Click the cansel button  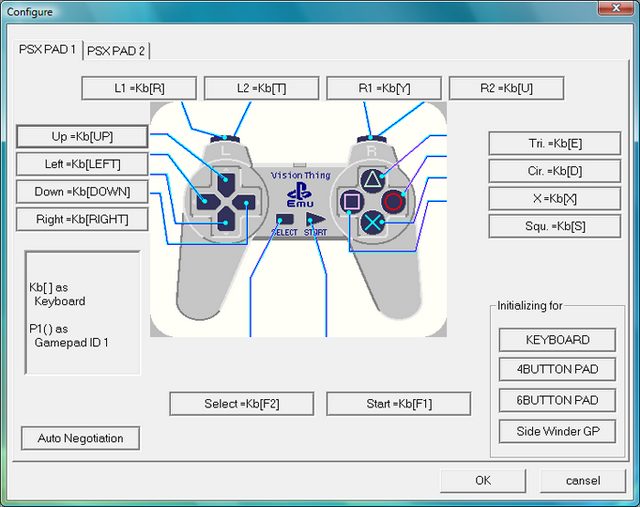click(583, 481)
